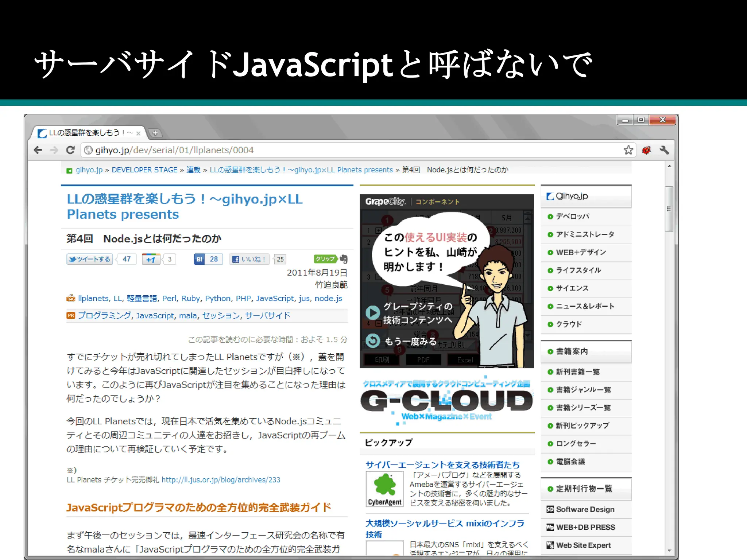Viewport: 747px width, 560px height.
Task: Click the browser back arrow
Action: [38, 150]
